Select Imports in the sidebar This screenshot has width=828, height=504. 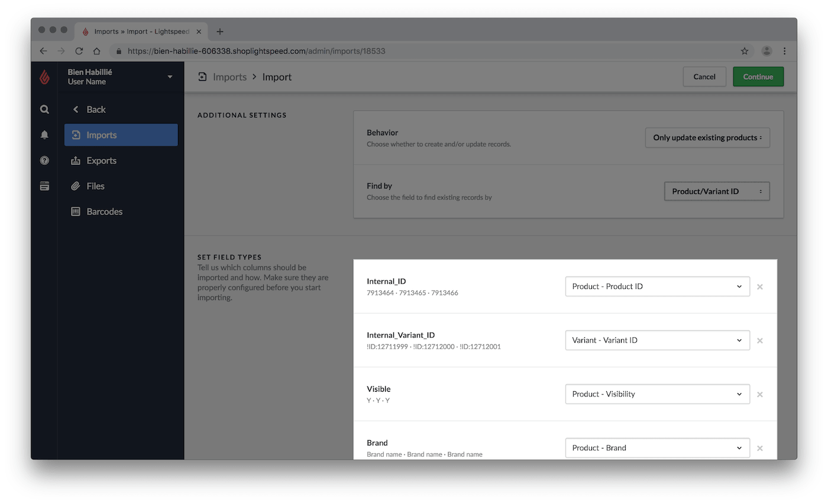pyautogui.click(x=121, y=135)
